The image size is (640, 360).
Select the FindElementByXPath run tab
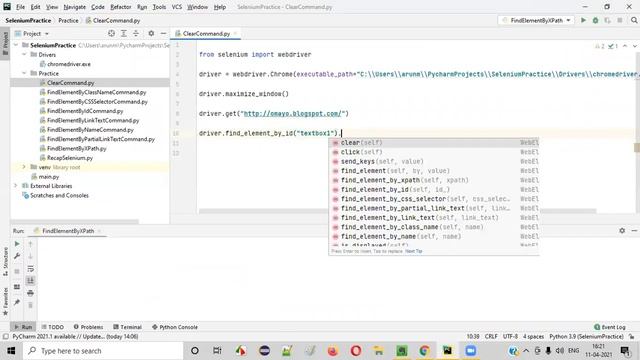[68, 231]
